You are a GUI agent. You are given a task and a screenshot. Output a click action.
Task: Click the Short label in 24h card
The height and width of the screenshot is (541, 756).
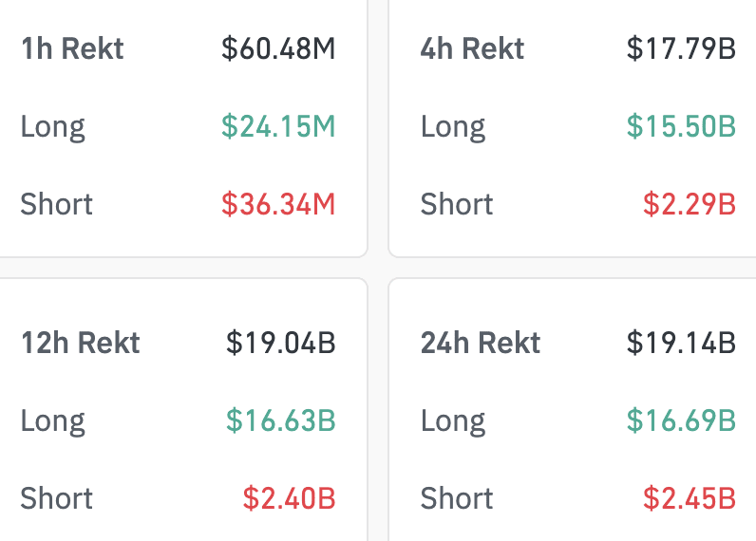(x=457, y=498)
